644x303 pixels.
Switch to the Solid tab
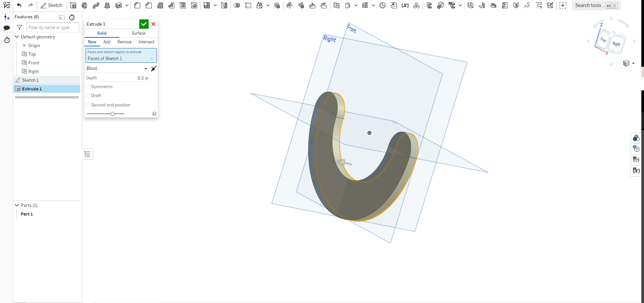pos(102,33)
